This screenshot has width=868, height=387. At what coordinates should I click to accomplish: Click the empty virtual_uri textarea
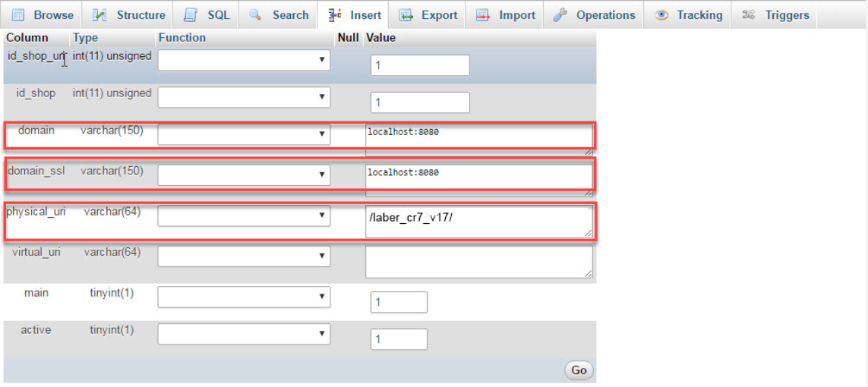(x=479, y=262)
